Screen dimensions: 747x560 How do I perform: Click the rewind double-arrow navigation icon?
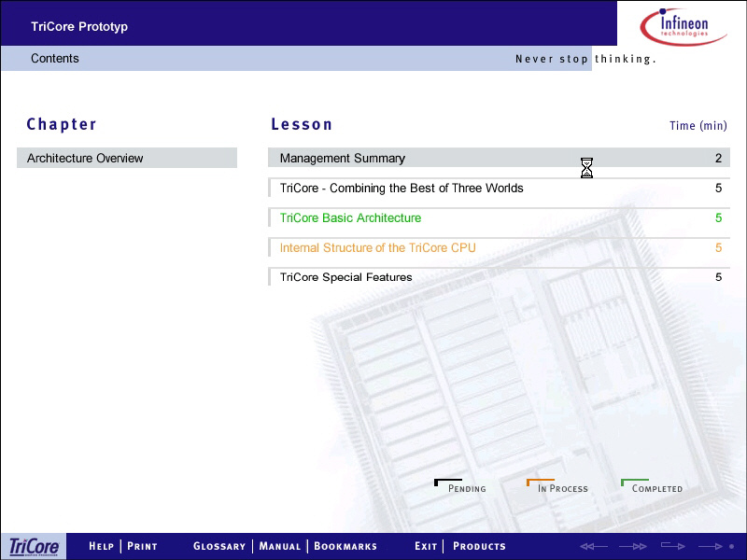point(594,546)
